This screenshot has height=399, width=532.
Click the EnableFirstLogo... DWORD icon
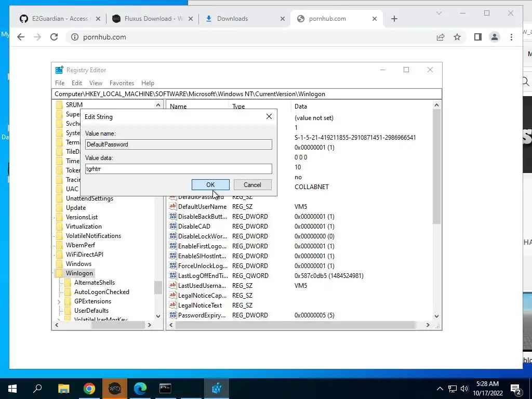pyautogui.click(x=173, y=246)
